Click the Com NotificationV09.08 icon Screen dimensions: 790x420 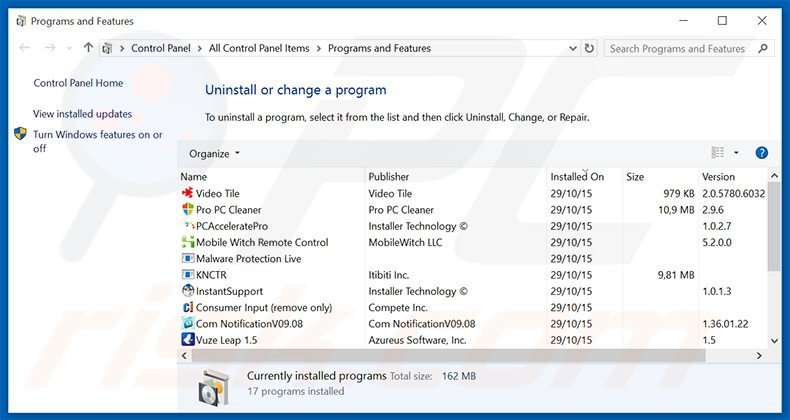[x=187, y=323]
